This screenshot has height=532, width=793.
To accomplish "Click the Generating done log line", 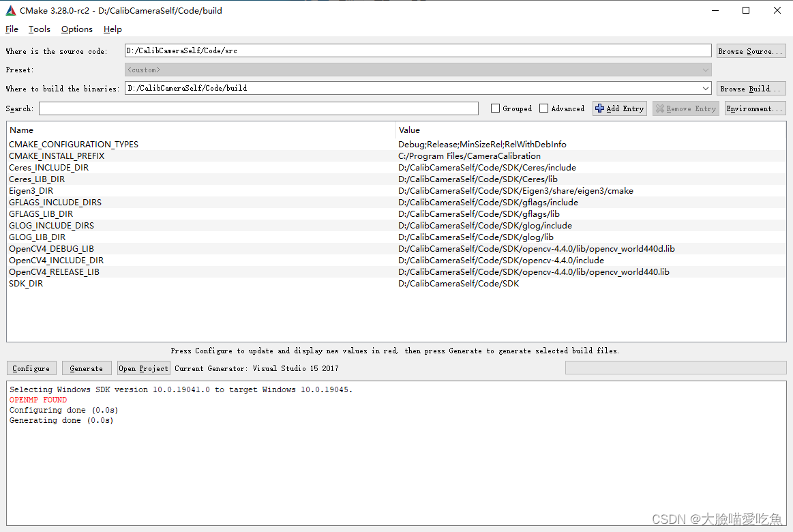I will (61, 420).
